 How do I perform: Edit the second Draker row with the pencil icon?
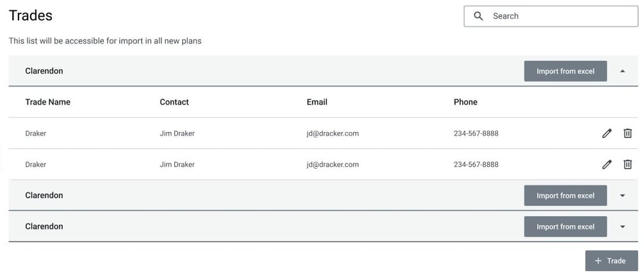click(607, 164)
